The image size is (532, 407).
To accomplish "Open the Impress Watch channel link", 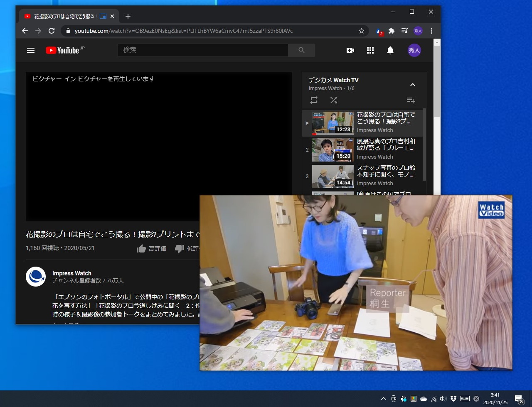I will click(71, 273).
